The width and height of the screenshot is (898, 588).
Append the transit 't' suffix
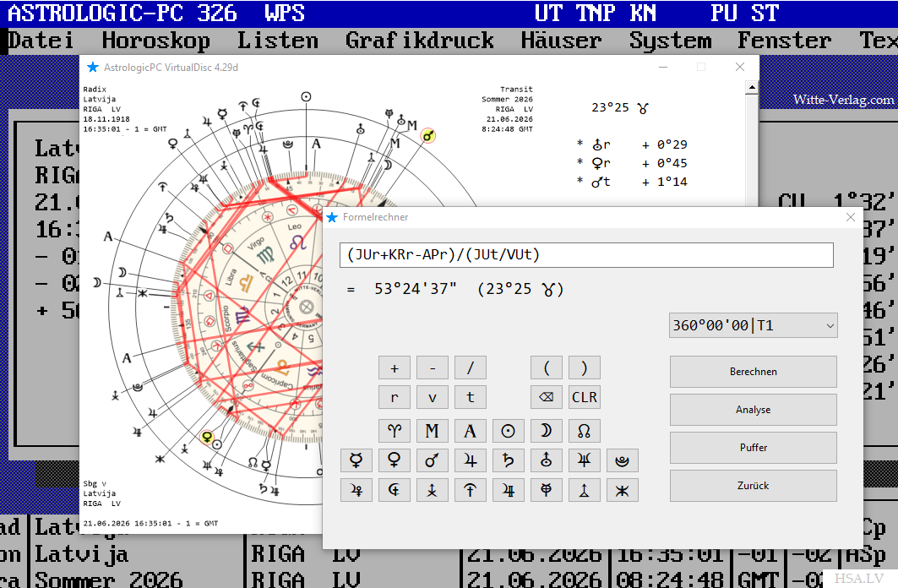point(471,397)
